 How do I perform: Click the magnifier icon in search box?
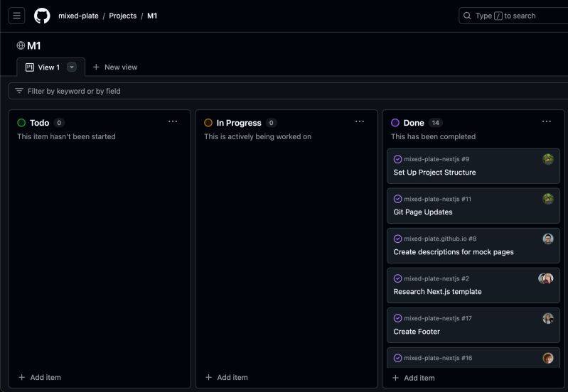click(467, 16)
